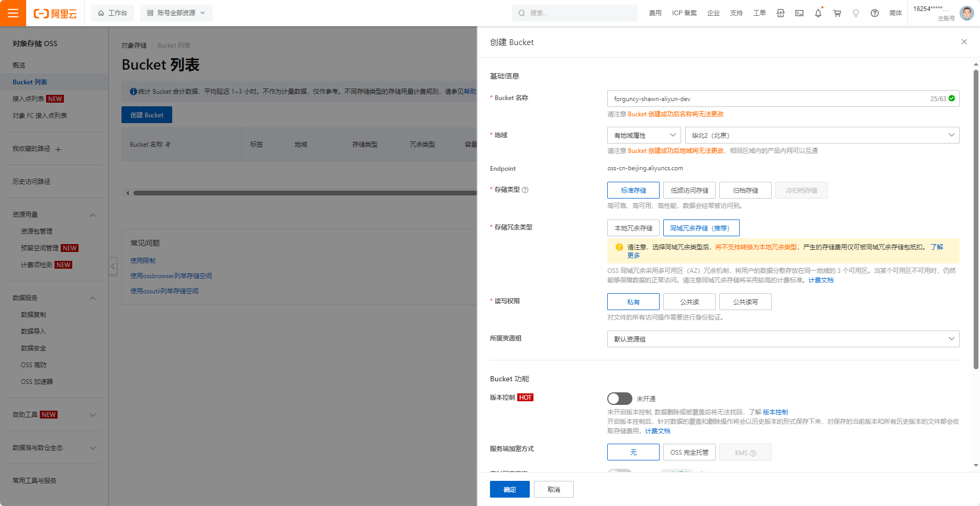980x506 pixels.
Task: Click the 取消 button
Action: click(554, 489)
